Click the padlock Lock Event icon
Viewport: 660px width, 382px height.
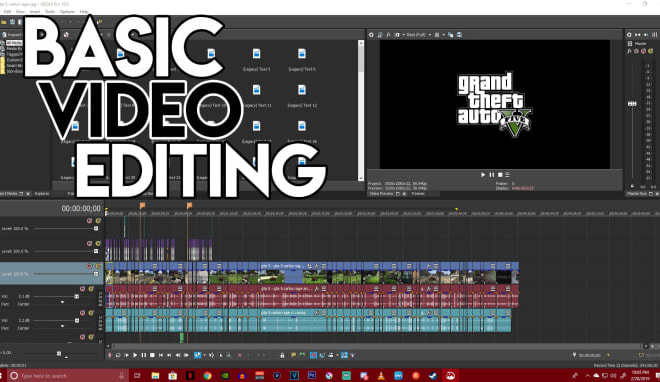[282, 355]
